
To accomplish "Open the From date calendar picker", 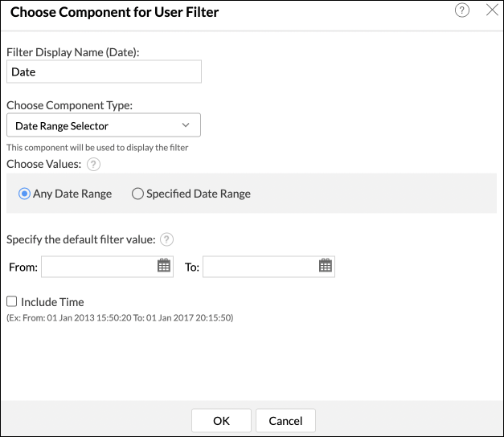I will (164, 266).
